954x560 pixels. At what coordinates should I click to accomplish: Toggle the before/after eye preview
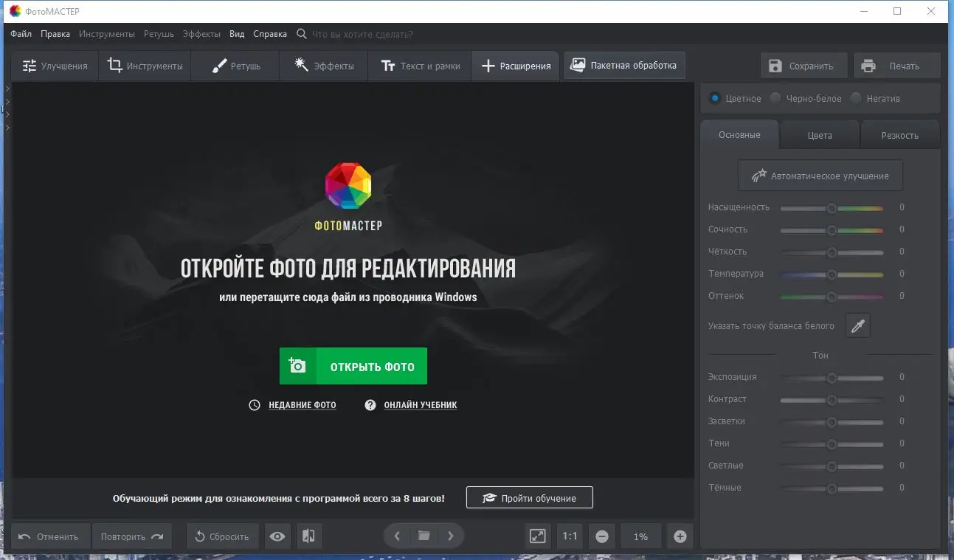click(x=277, y=536)
